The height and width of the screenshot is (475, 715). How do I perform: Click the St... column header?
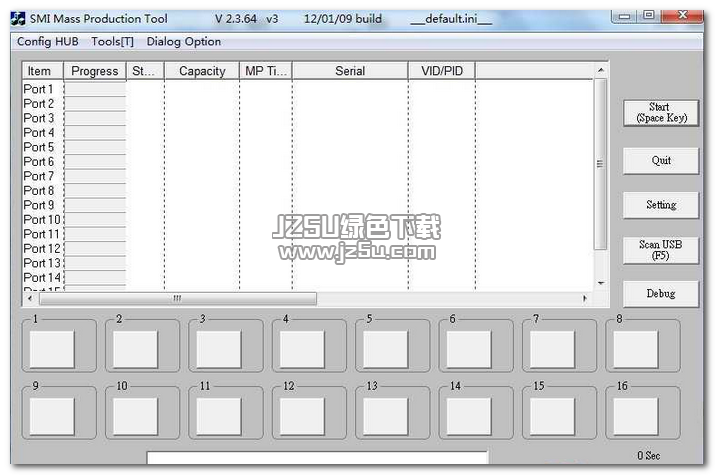(145, 71)
